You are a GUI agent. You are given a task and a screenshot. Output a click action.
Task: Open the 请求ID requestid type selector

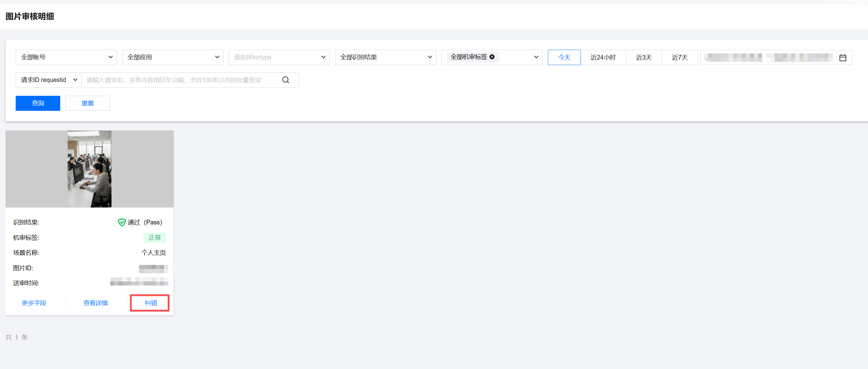coord(48,80)
